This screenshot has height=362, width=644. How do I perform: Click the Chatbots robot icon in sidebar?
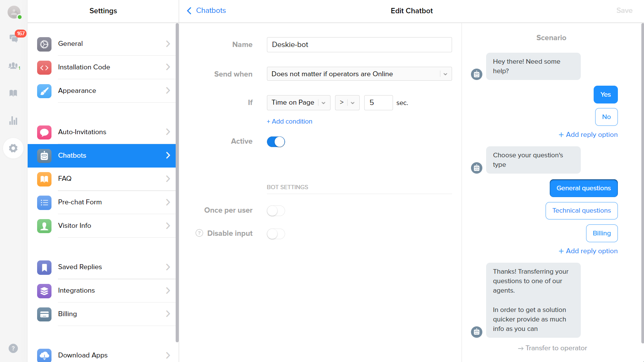coord(44,156)
